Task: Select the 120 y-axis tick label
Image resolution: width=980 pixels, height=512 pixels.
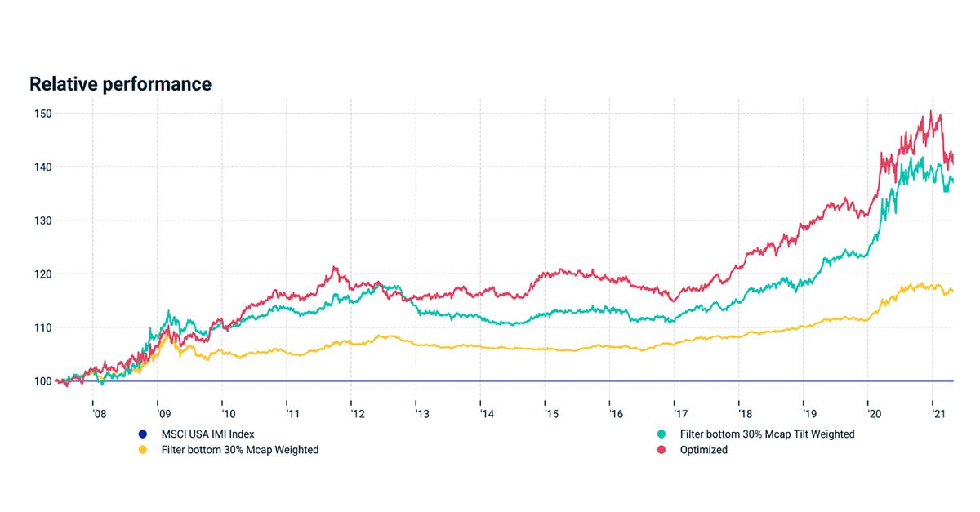Action: tap(42, 274)
